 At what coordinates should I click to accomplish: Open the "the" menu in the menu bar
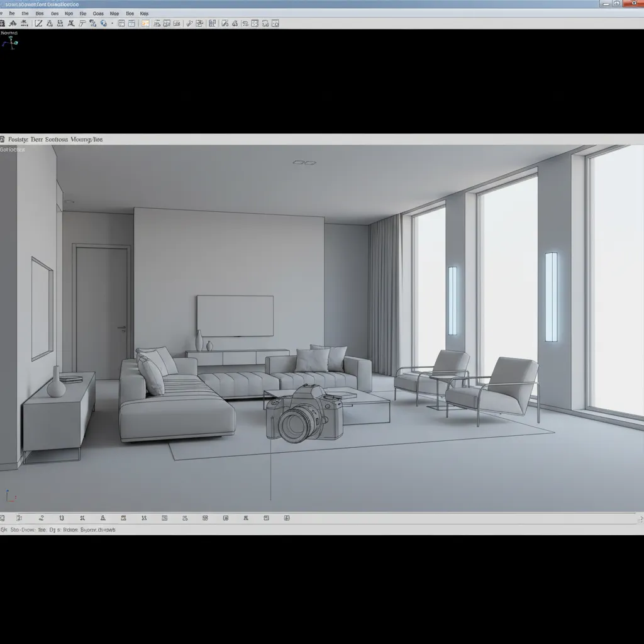point(25,14)
